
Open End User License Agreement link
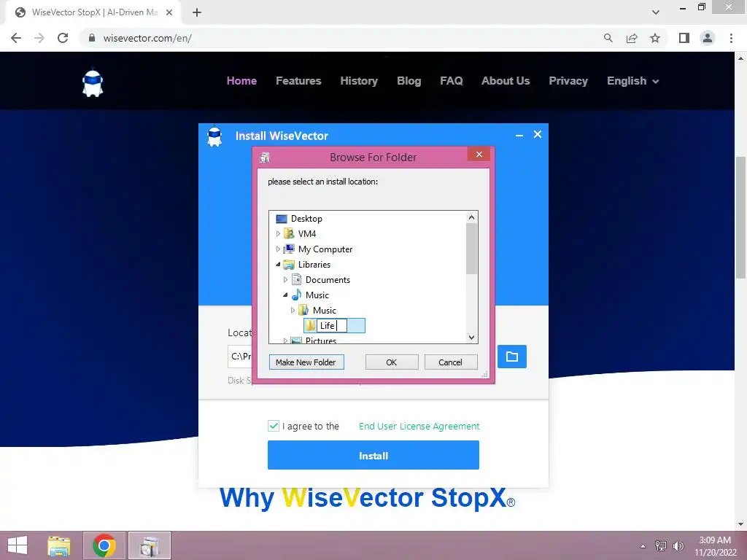419,426
